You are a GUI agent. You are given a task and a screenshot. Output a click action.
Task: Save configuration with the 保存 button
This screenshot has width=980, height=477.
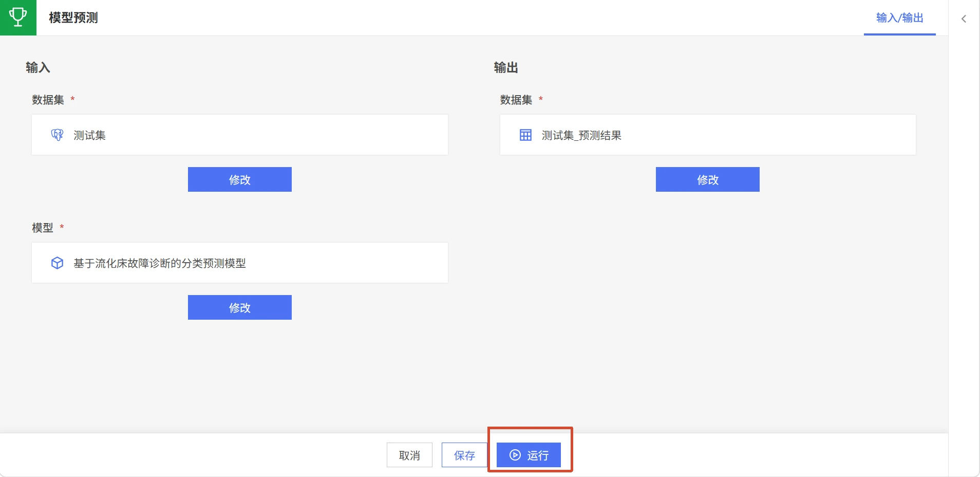[x=464, y=455]
